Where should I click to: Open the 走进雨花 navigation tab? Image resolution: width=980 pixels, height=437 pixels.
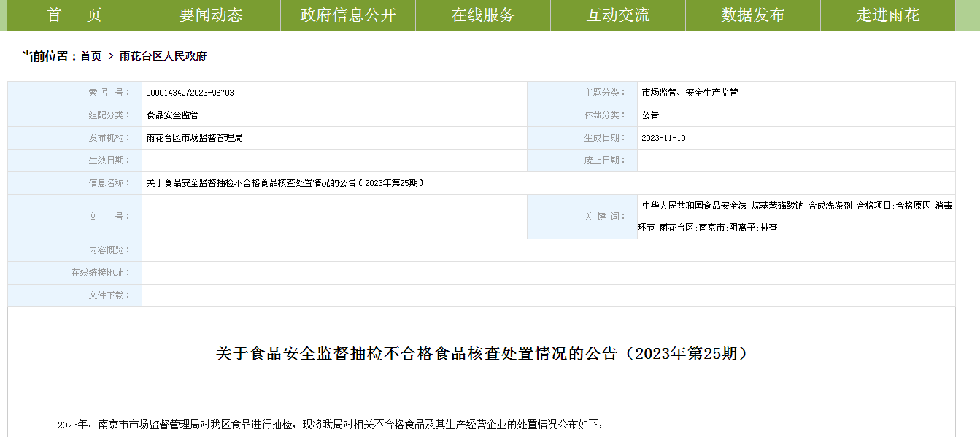click(x=888, y=15)
